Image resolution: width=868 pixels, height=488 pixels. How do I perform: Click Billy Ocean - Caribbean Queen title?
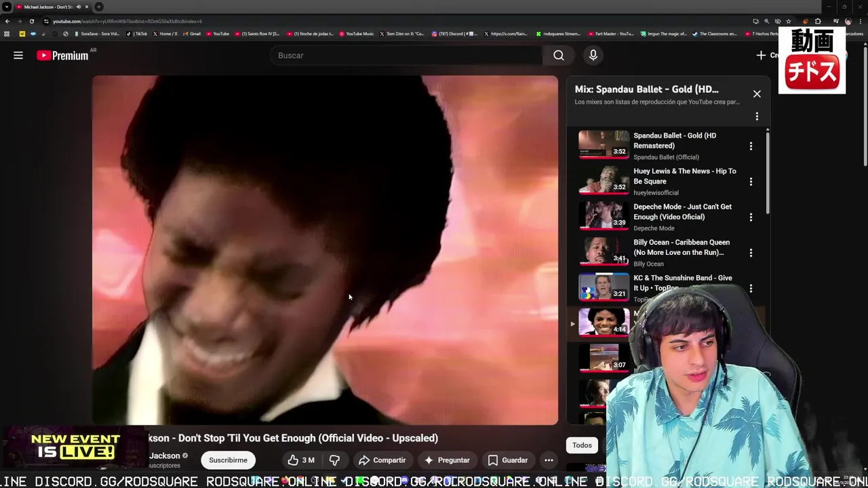click(x=682, y=247)
